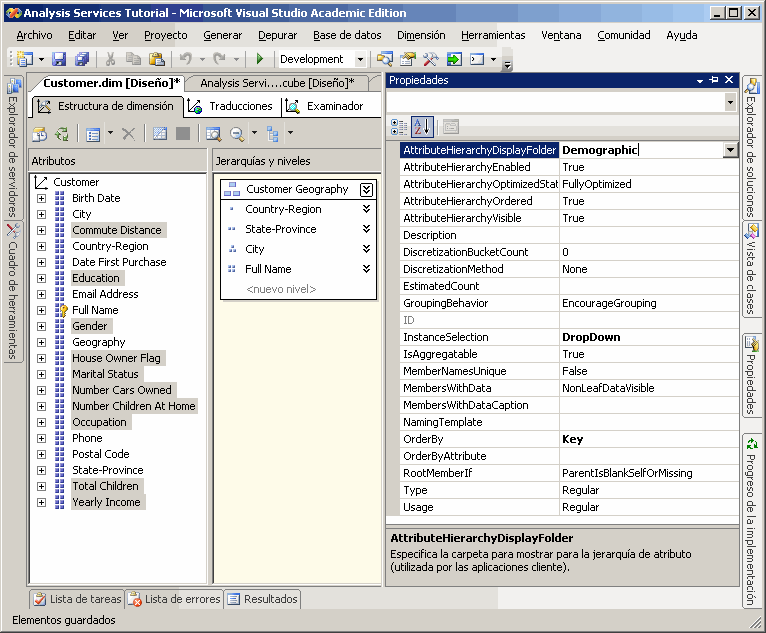
Task: Open the Base de datos menu
Action: coord(347,35)
